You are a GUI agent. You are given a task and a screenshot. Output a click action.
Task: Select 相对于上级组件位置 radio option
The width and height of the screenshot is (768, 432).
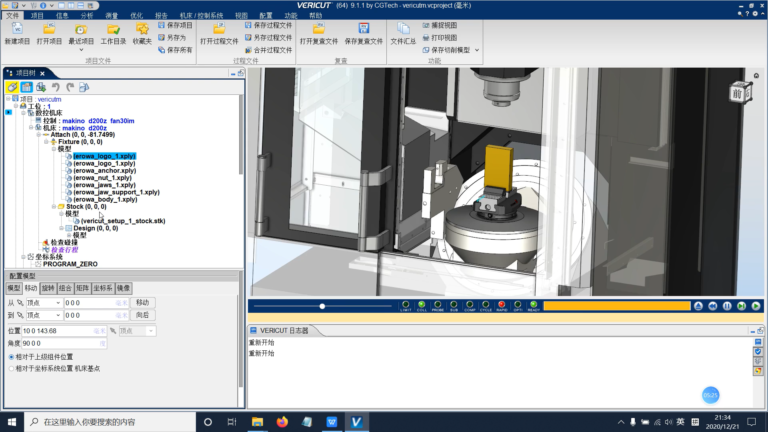[x=11, y=357]
